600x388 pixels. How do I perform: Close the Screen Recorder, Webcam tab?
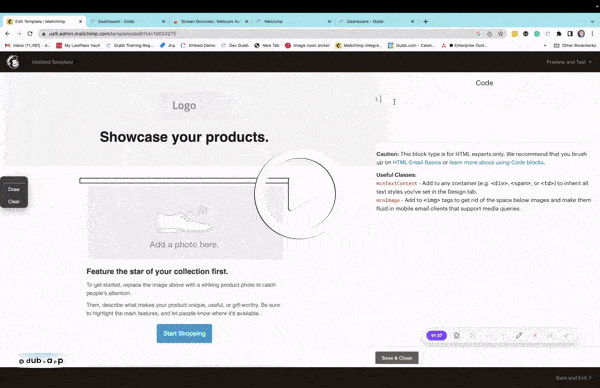[x=246, y=21]
